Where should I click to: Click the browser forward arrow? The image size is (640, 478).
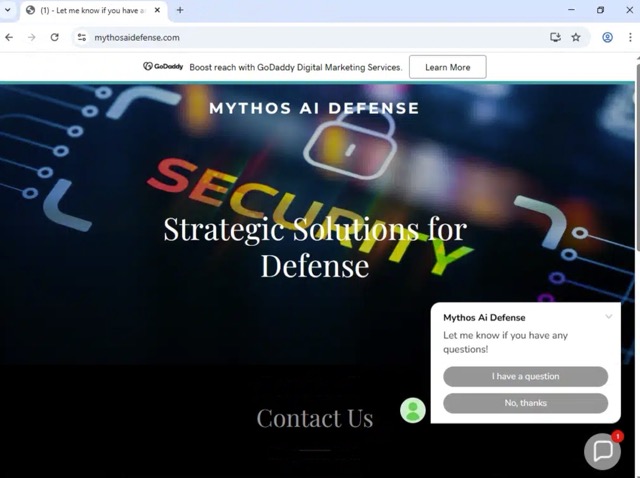point(31,38)
